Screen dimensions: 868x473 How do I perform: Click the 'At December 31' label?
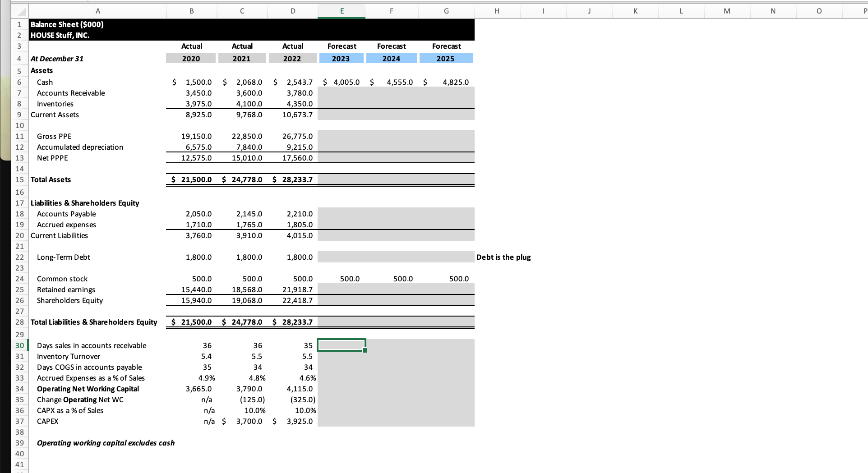pos(57,59)
